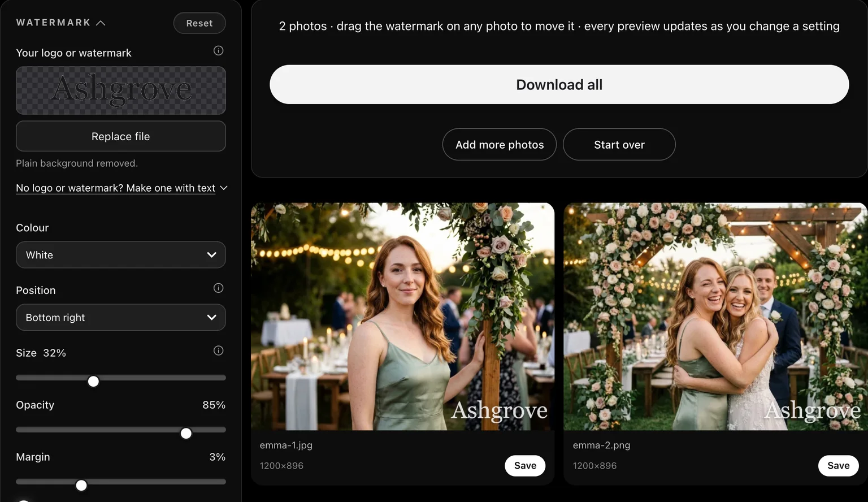Image resolution: width=868 pixels, height=502 pixels.
Task: Click the 'Plain background removed.' note
Action: pyautogui.click(x=77, y=163)
